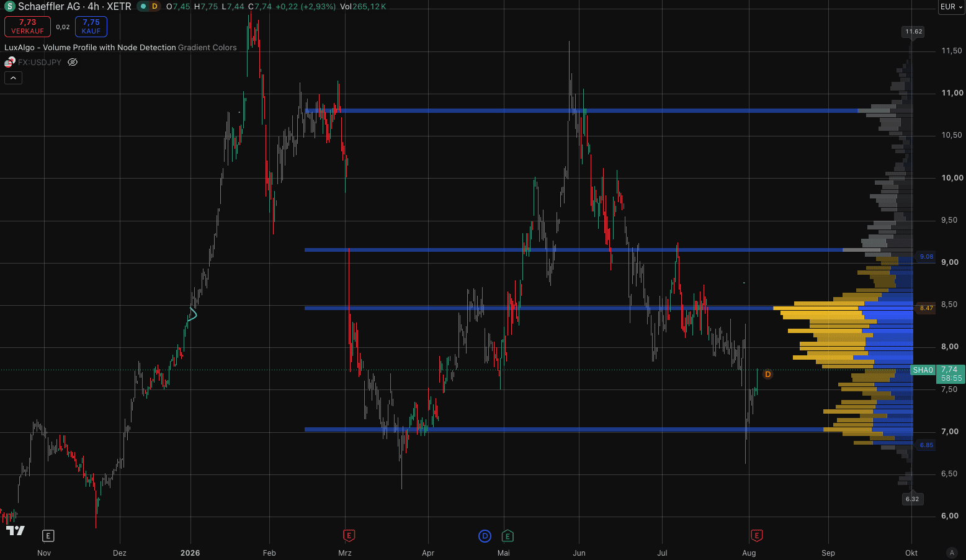
Task: Open the red E earnings marker above Mrz
Action: click(349, 535)
